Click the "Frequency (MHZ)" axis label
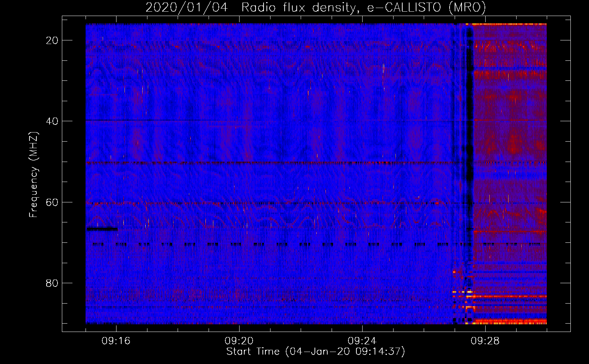This screenshot has height=364, width=589. [33, 175]
